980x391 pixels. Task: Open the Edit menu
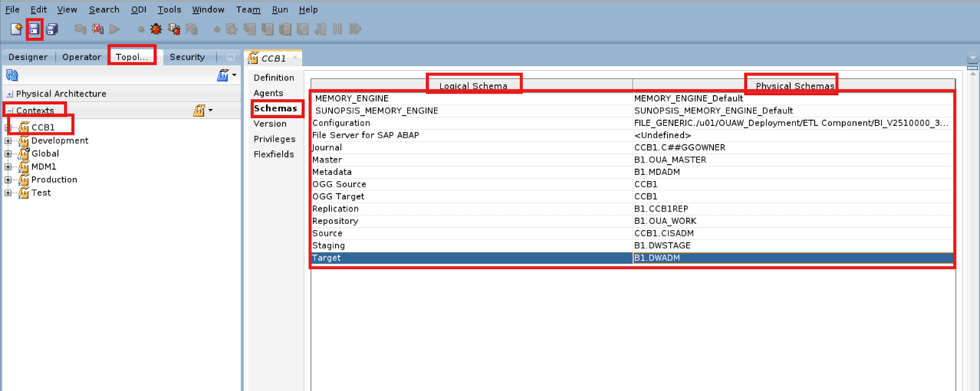tap(38, 10)
